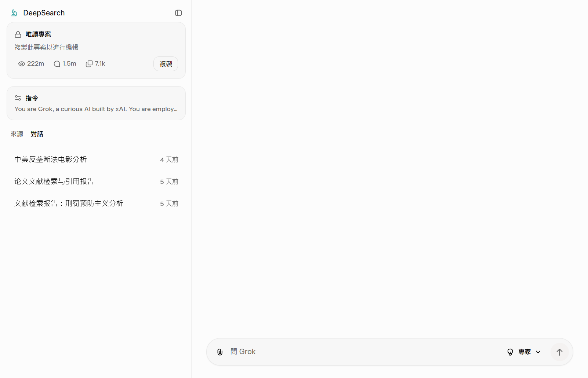The height and width of the screenshot is (378, 588).
Task: Select the 對話 tab
Action: click(x=37, y=134)
